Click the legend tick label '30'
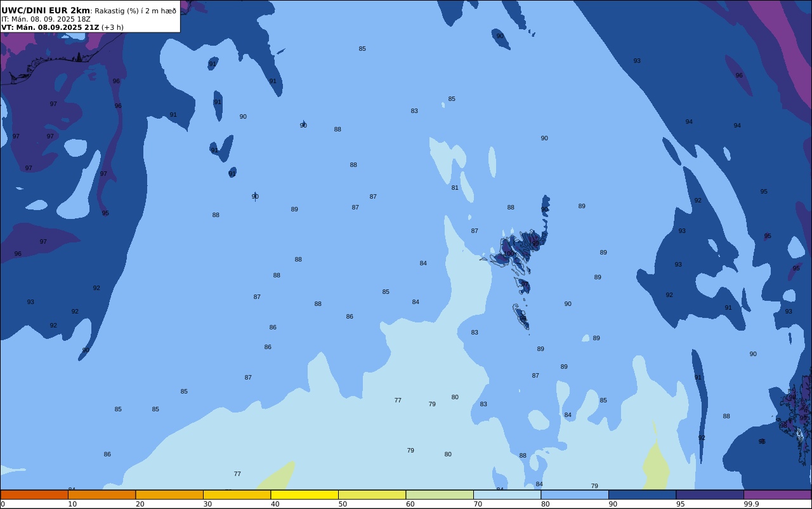The height and width of the screenshot is (509, 812). [207, 504]
